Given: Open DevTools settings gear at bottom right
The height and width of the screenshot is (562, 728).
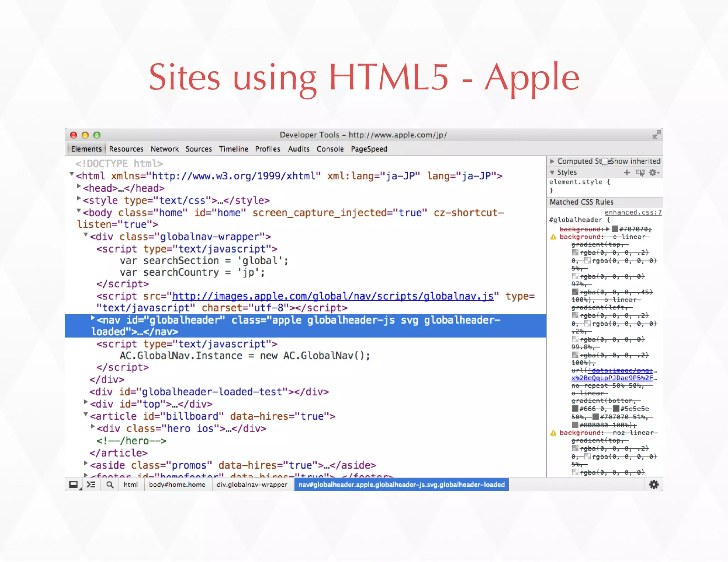Looking at the screenshot, I should [x=653, y=485].
